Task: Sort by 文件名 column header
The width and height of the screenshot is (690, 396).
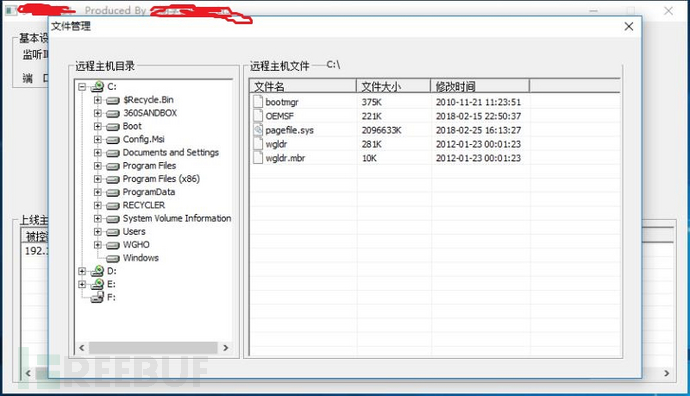Action: coord(303,86)
